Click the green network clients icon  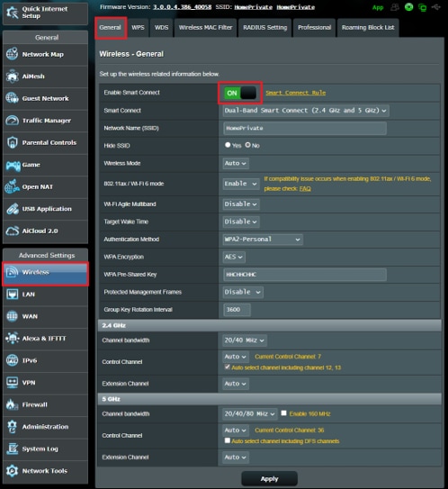(x=423, y=7)
